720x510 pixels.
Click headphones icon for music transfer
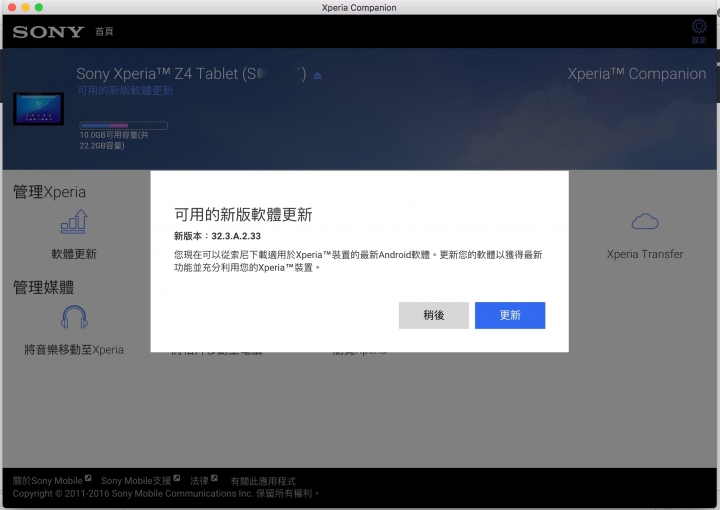(74, 317)
